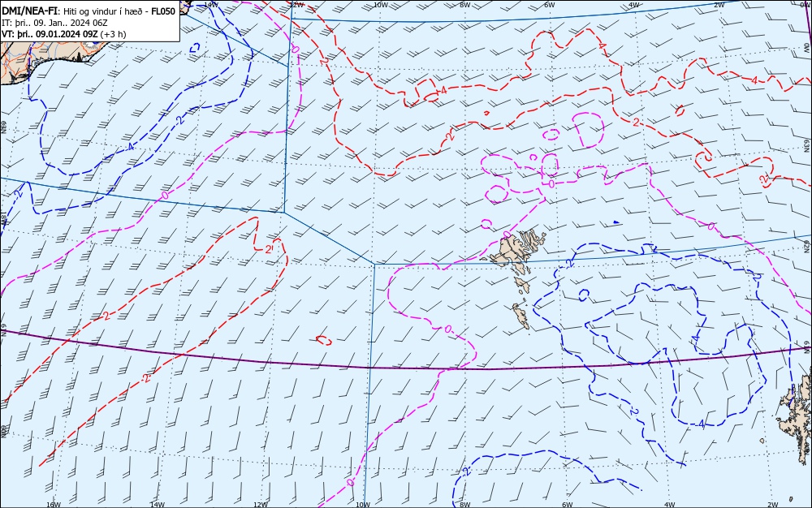Viewport: 812px width, 508px height.
Task: Click the red 2' contour label near 12W
Action: (270, 249)
